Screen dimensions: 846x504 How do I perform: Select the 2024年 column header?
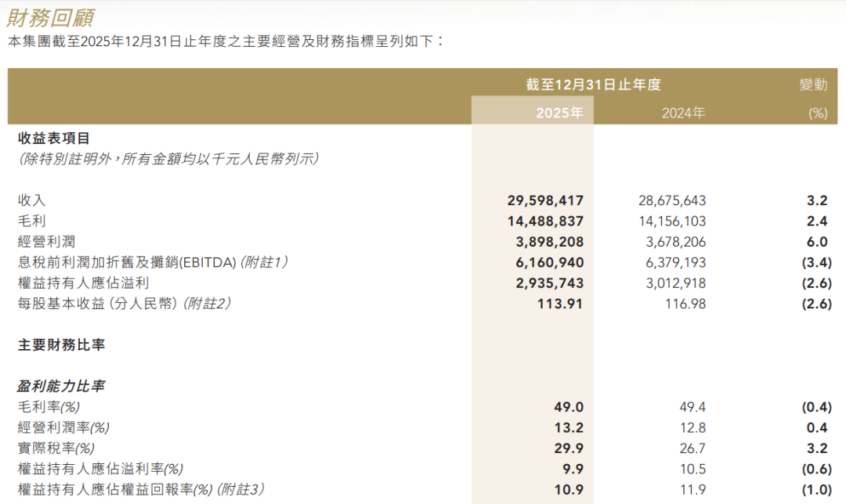point(683,113)
